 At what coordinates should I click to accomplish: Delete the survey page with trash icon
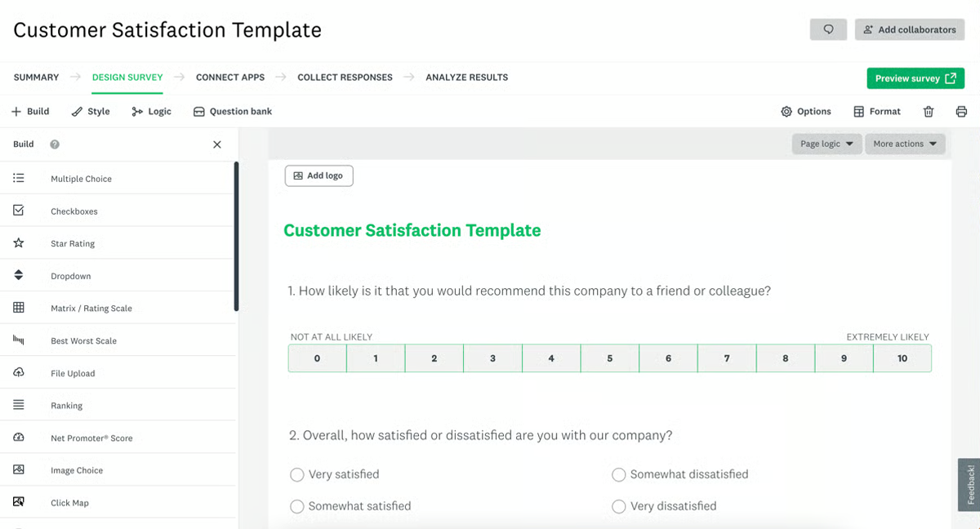[929, 111]
